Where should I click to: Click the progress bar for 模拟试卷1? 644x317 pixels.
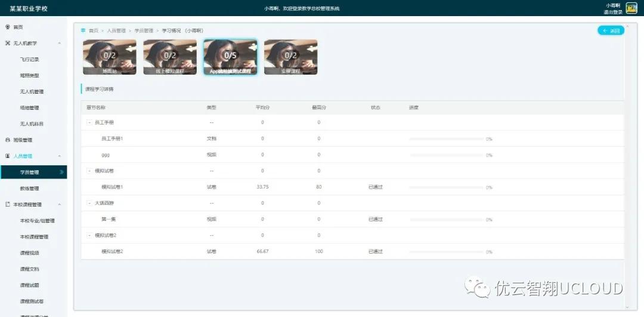pyautogui.click(x=446, y=187)
